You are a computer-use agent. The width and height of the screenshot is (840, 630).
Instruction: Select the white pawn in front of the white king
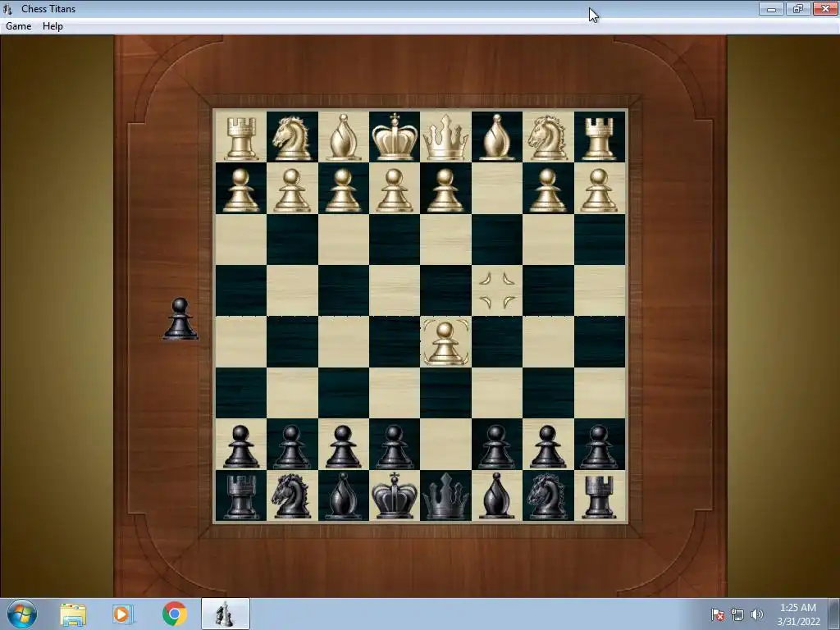pyautogui.click(x=395, y=190)
